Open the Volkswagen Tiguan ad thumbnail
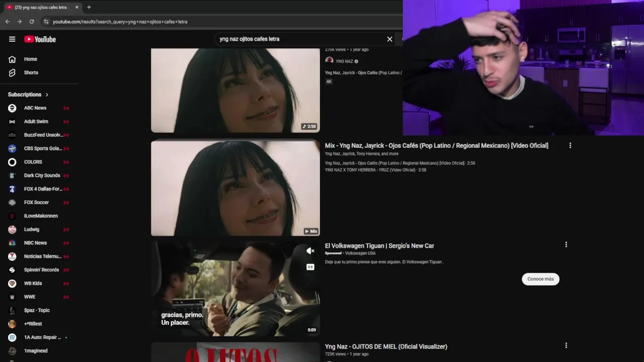This screenshot has width=644, height=362. 235,289
